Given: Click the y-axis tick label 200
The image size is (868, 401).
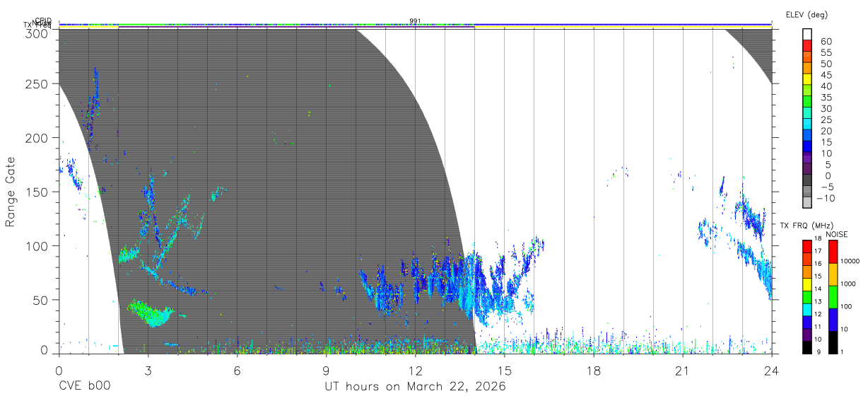Looking at the screenshot, I should click(37, 138).
